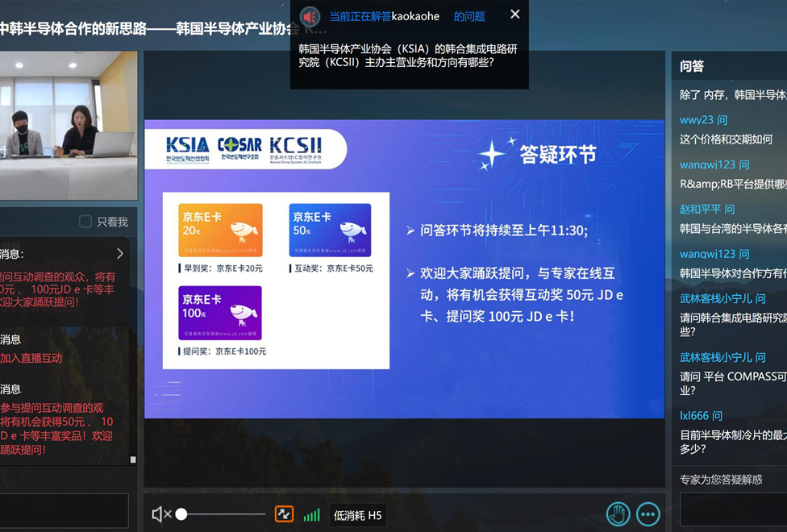Check the green signal strength bars
787x532 pixels.
[312, 515]
